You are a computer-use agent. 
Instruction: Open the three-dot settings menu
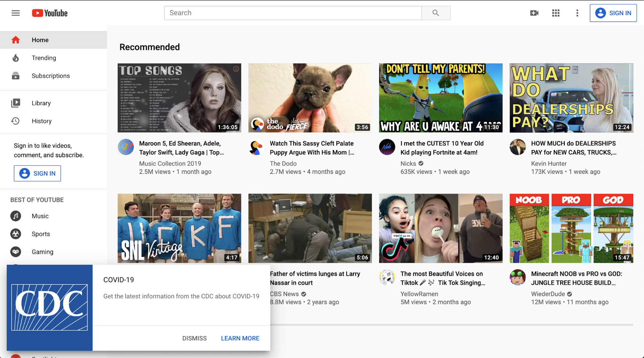pyautogui.click(x=577, y=13)
